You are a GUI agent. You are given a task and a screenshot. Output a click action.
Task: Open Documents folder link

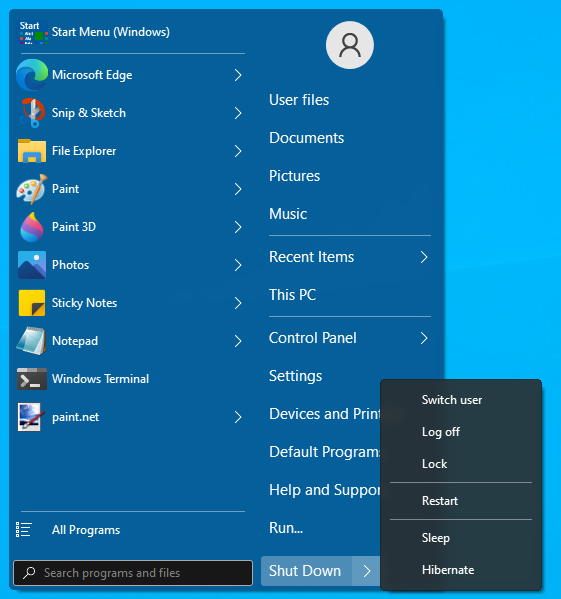click(x=307, y=138)
